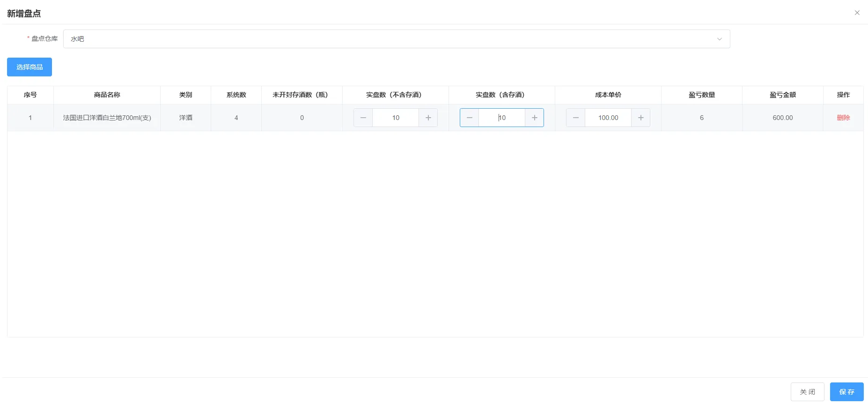Close the 新增盘点 dialog with X icon

(857, 13)
